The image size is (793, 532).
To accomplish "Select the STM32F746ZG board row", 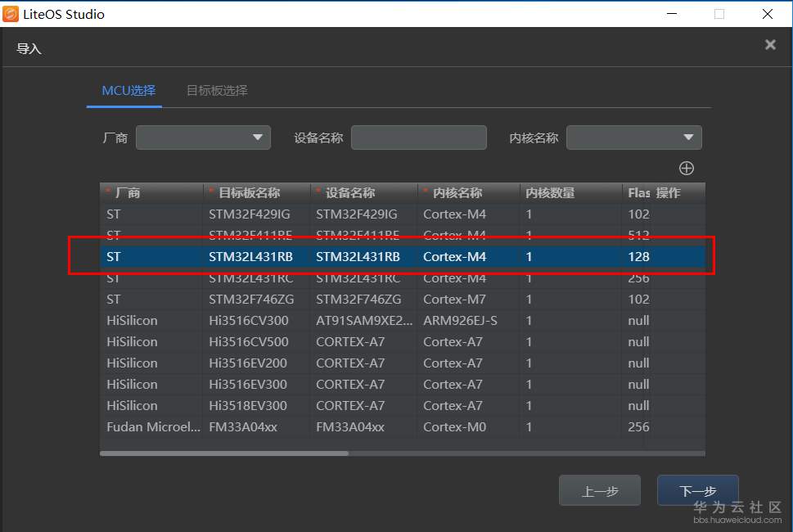I will click(402, 300).
